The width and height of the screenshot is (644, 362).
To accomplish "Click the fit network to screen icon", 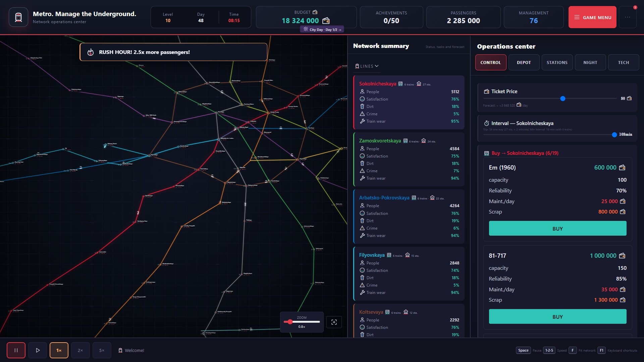I will point(334,322).
